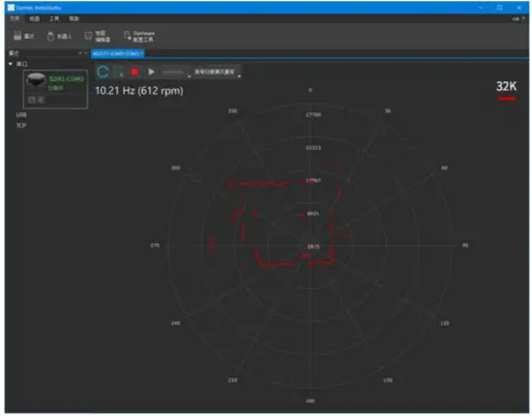The height and width of the screenshot is (416, 532).
Task: Open the dropdown arrow after the speed field
Action: (x=190, y=76)
